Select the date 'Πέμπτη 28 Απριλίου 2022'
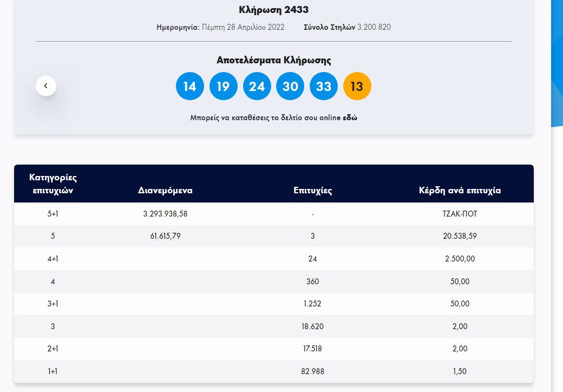The height and width of the screenshot is (392, 563). pos(243,27)
